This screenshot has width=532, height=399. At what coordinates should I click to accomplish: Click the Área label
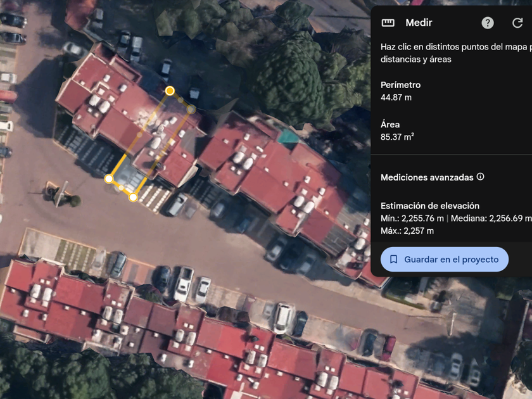(x=390, y=125)
